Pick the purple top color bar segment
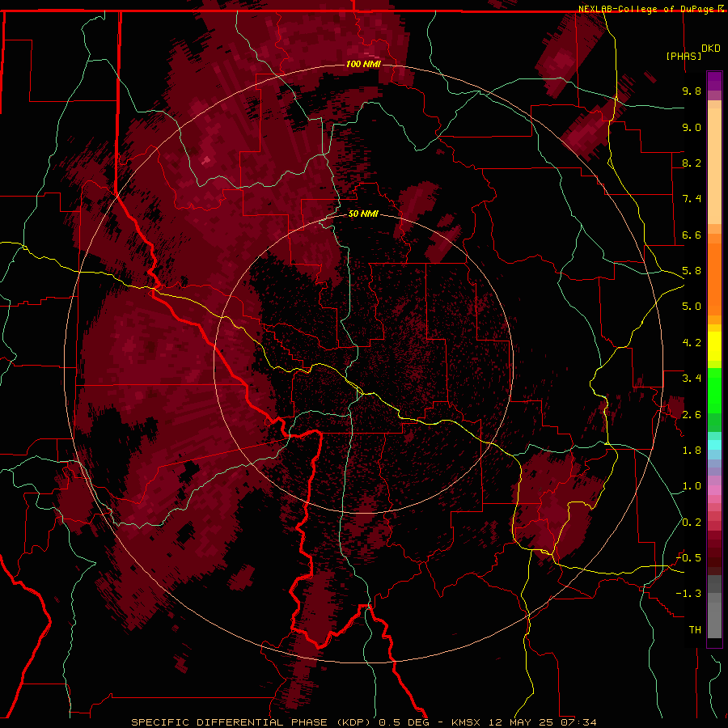This screenshot has height=728, width=728. coord(714,81)
